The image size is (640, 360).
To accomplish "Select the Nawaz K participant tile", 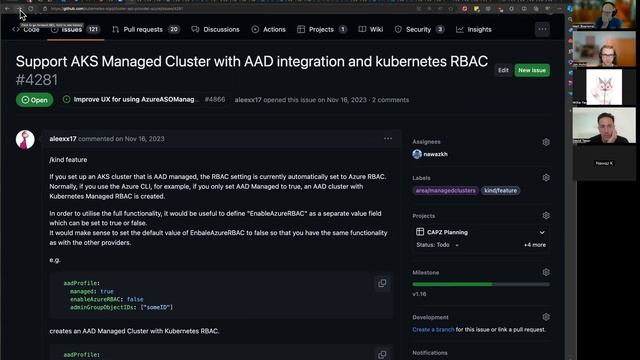I will click(604, 163).
